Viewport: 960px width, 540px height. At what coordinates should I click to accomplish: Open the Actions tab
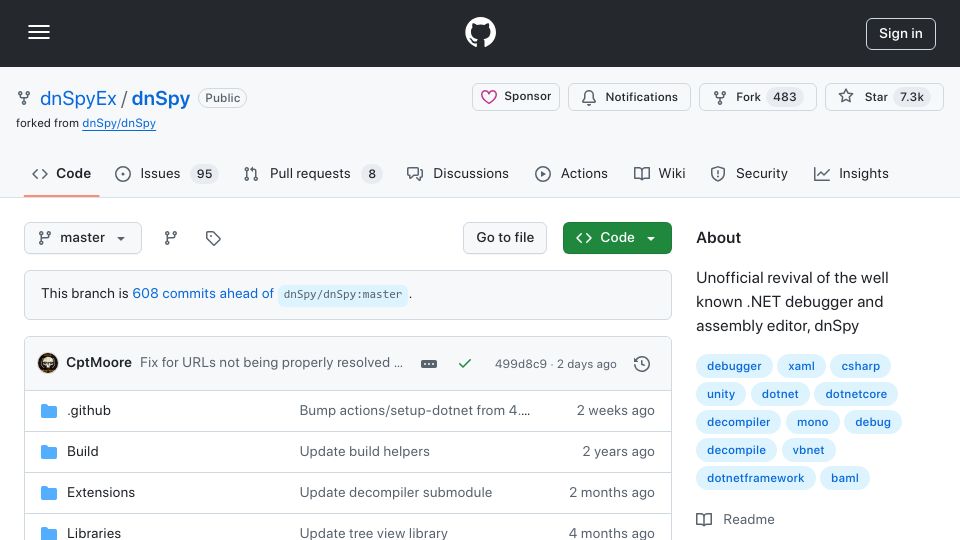(571, 174)
